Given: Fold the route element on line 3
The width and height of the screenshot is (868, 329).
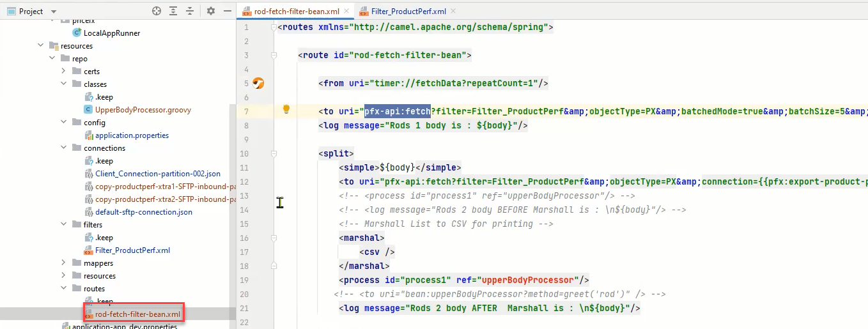Looking at the screenshot, I should coord(274,56).
